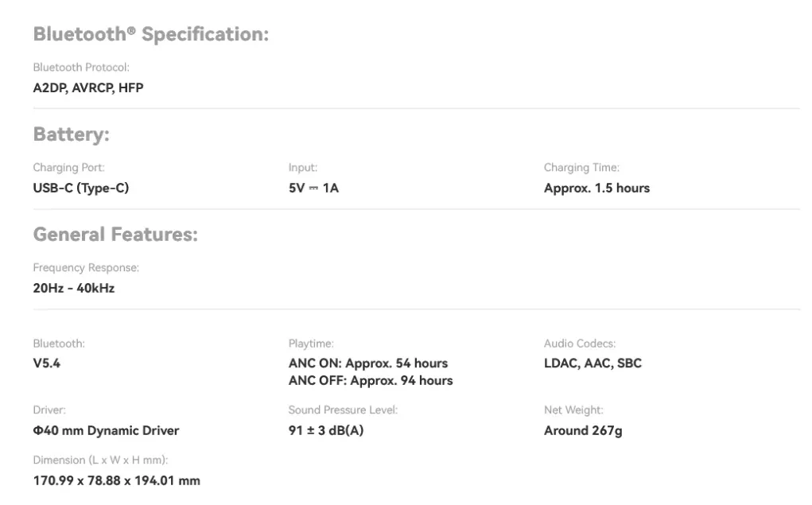Click the 5V 1A input value
This screenshot has width=812, height=505.
point(313,188)
